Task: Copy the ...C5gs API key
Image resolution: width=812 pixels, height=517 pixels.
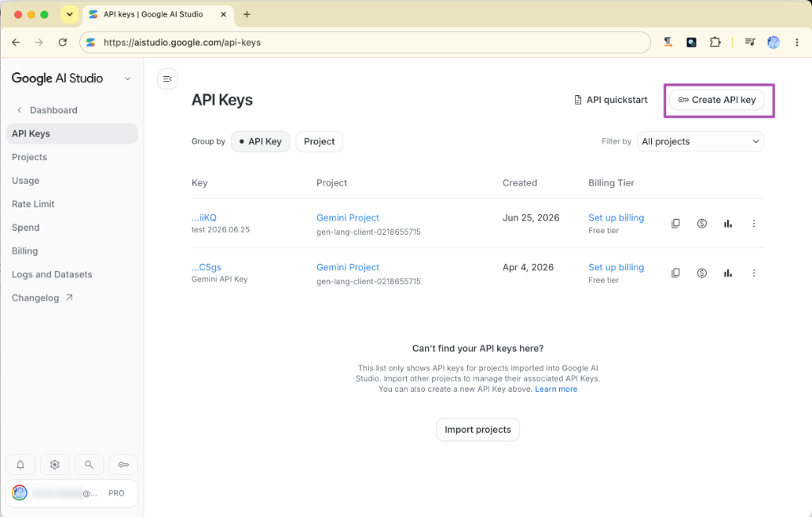Action: coord(676,273)
